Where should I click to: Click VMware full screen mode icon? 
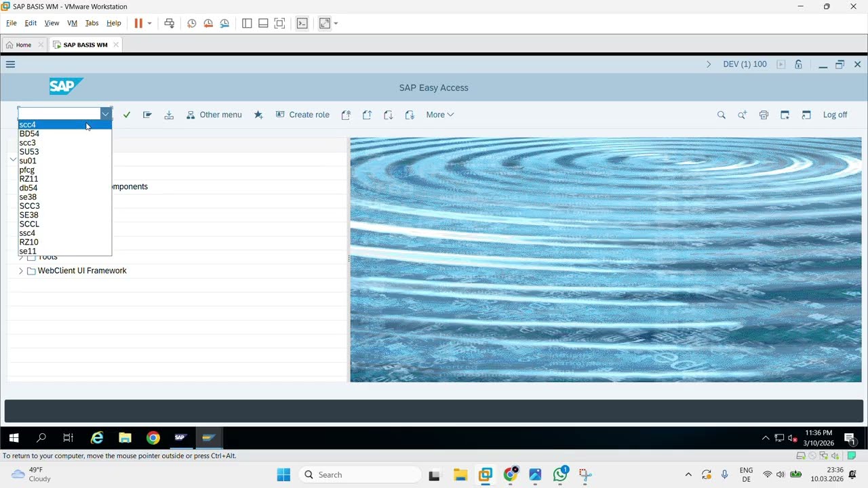[279, 23]
